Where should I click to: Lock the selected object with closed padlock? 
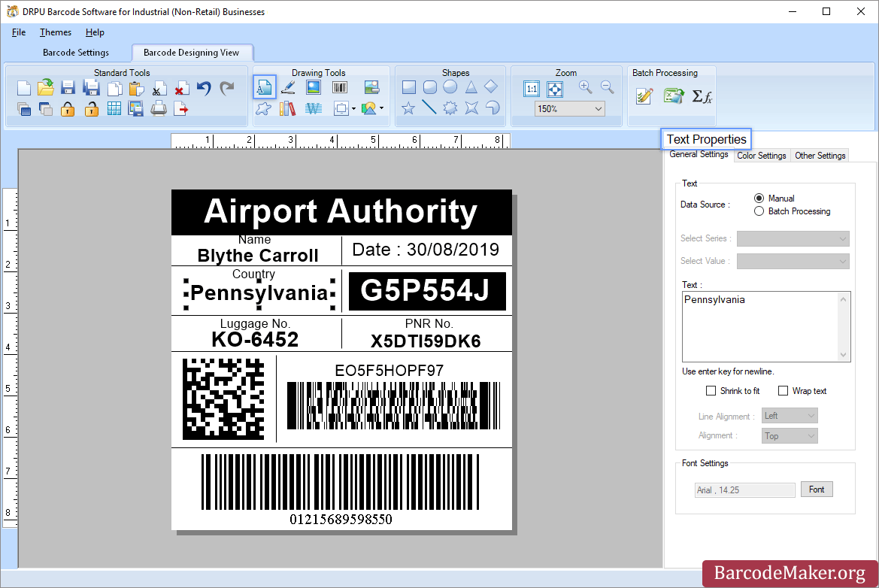pos(68,109)
